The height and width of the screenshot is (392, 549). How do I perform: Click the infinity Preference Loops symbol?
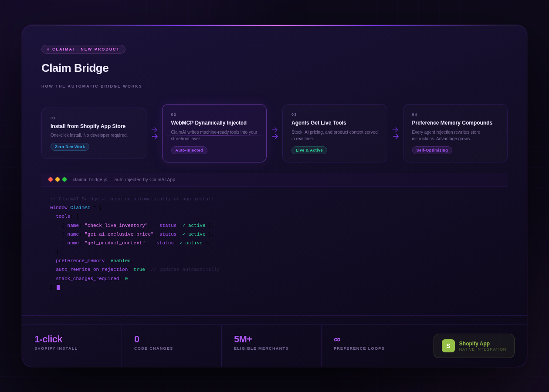pyautogui.click(x=337, y=339)
